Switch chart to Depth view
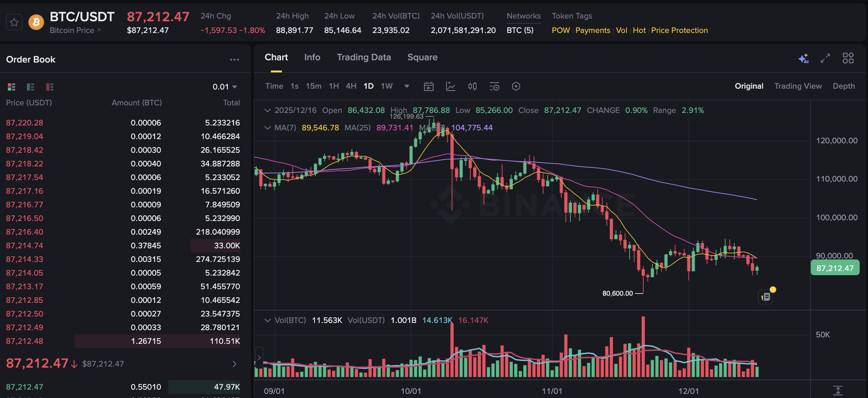868x398 pixels. [x=844, y=86]
